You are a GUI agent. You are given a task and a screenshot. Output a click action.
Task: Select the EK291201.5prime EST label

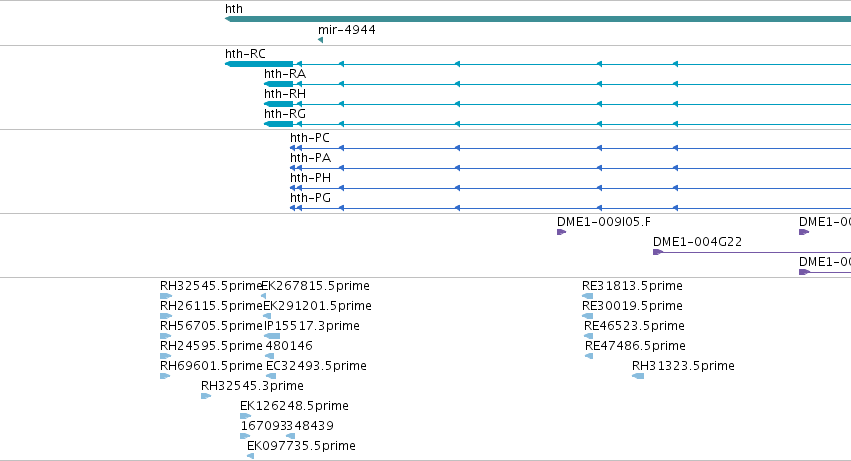coord(317,306)
